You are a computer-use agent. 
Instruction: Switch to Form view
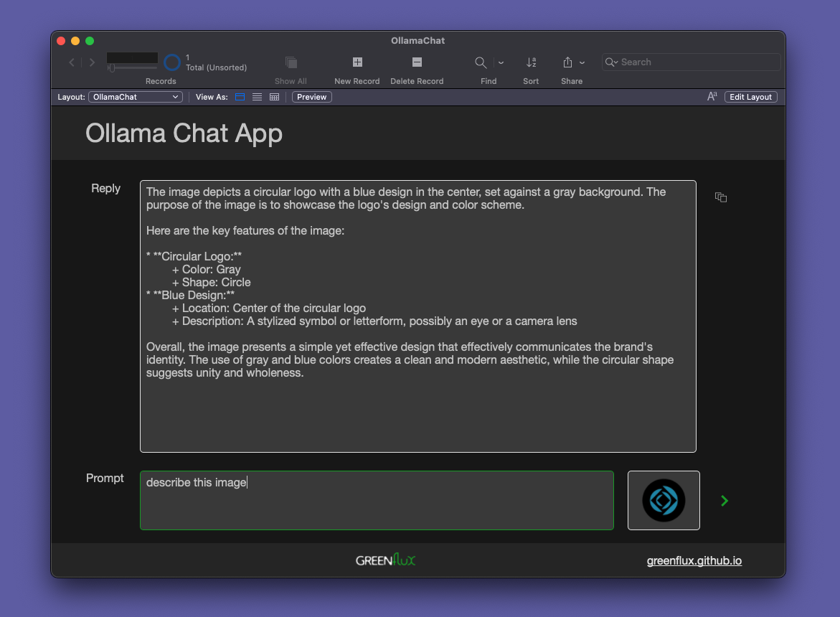tap(240, 97)
